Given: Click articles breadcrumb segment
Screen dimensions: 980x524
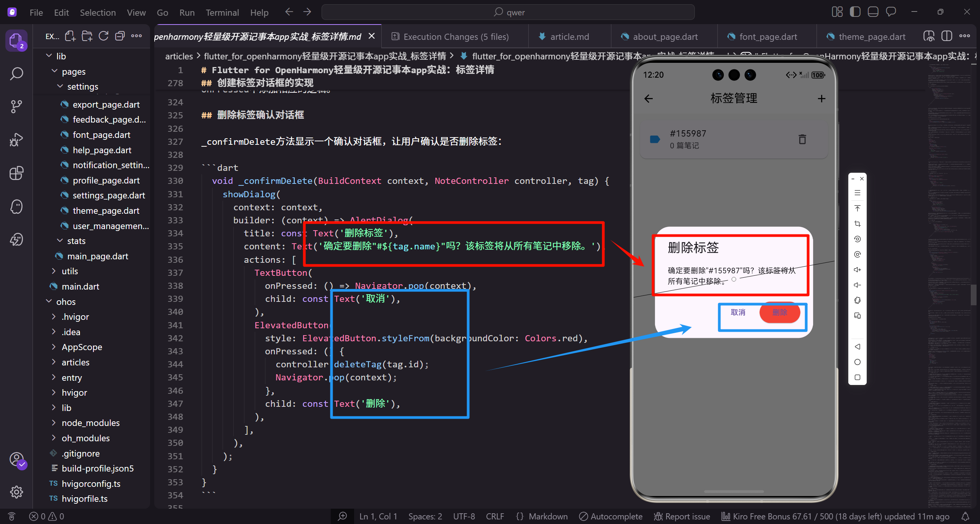Looking at the screenshot, I should [179, 56].
